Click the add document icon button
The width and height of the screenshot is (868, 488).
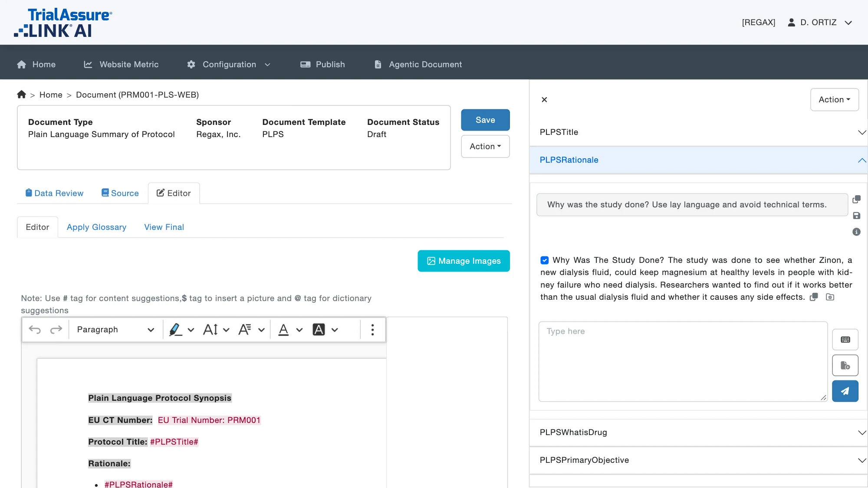(x=845, y=365)
